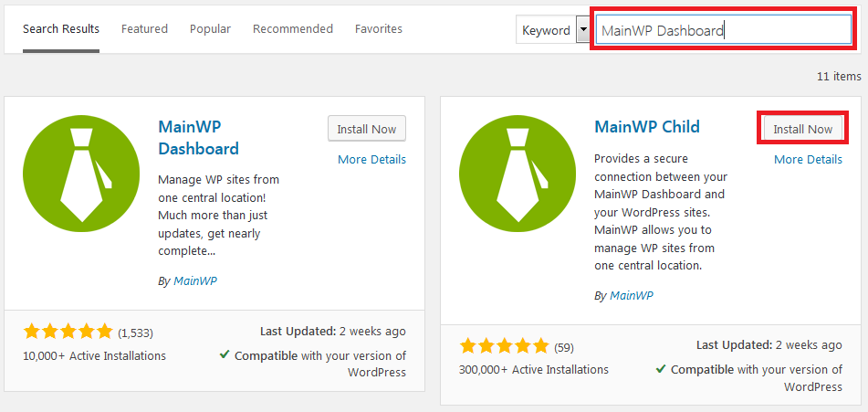Click the MainWP Child star rating
Screen dimensions: 868x412
(505, 346)
